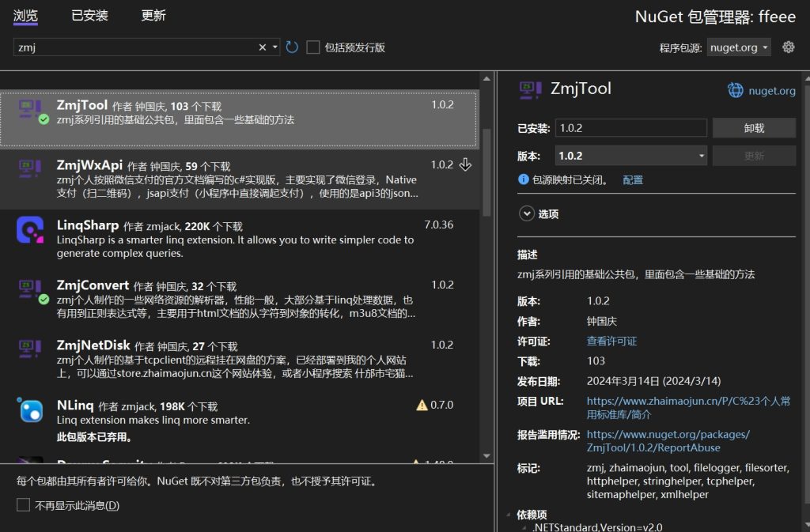Open NuGet package manager settings gear
The height and width of the screenshot is (532, 810).
pyautogui.click(x=789, y=47)
